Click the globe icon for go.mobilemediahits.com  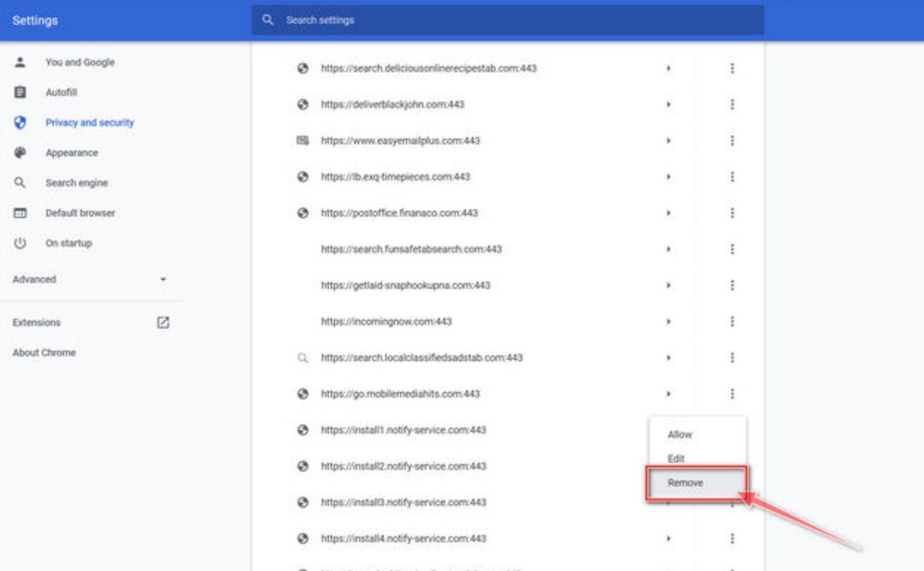coord(303,394)
